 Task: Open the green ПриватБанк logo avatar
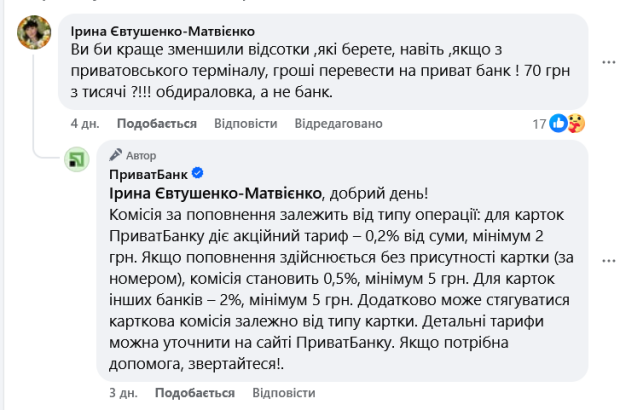point(78,160)
